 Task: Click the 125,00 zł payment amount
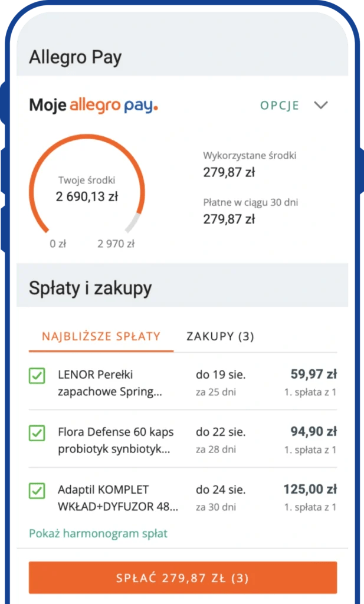[x=310, y=490]
